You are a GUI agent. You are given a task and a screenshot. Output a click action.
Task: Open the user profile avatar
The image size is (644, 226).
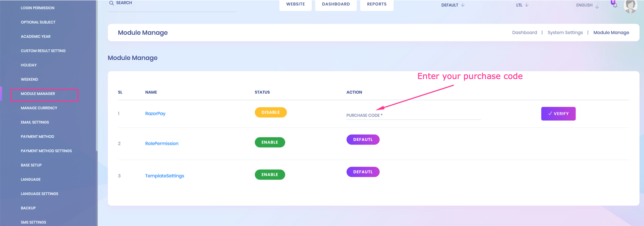coord(630,6)
